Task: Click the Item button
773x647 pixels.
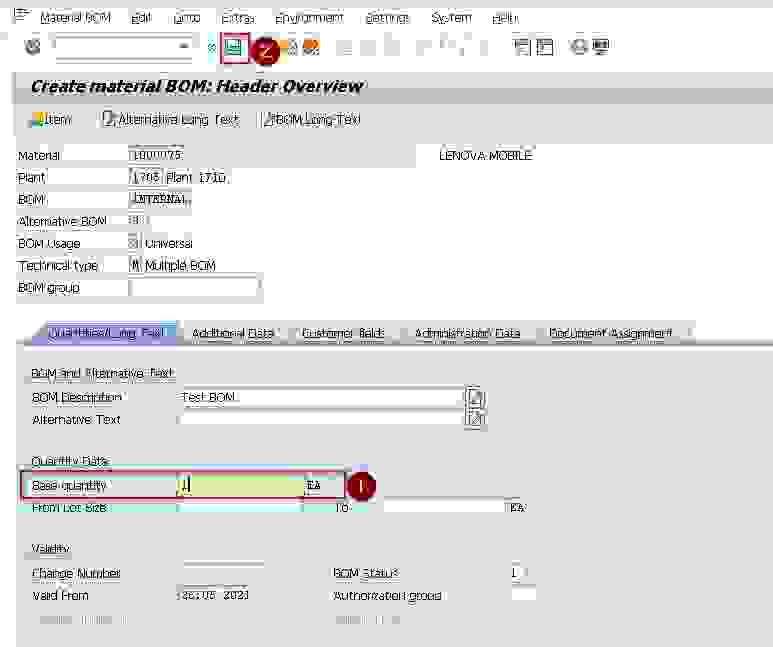Action: (51, 119)
